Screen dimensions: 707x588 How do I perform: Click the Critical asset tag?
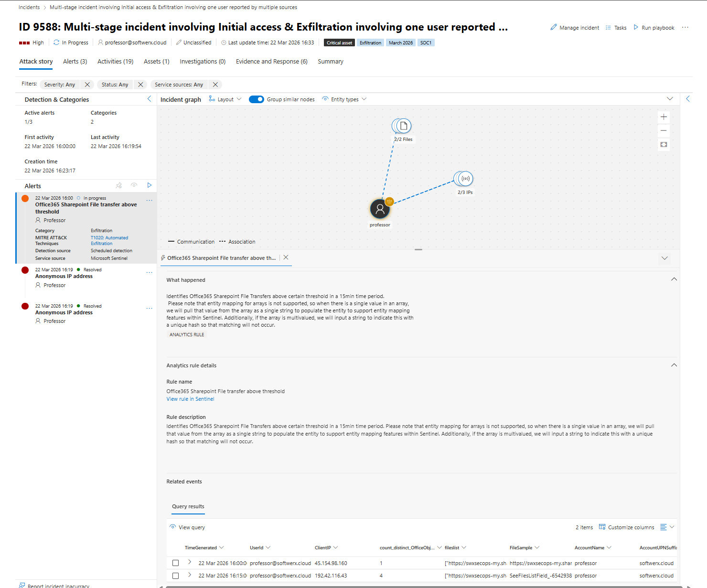(339, 43)
